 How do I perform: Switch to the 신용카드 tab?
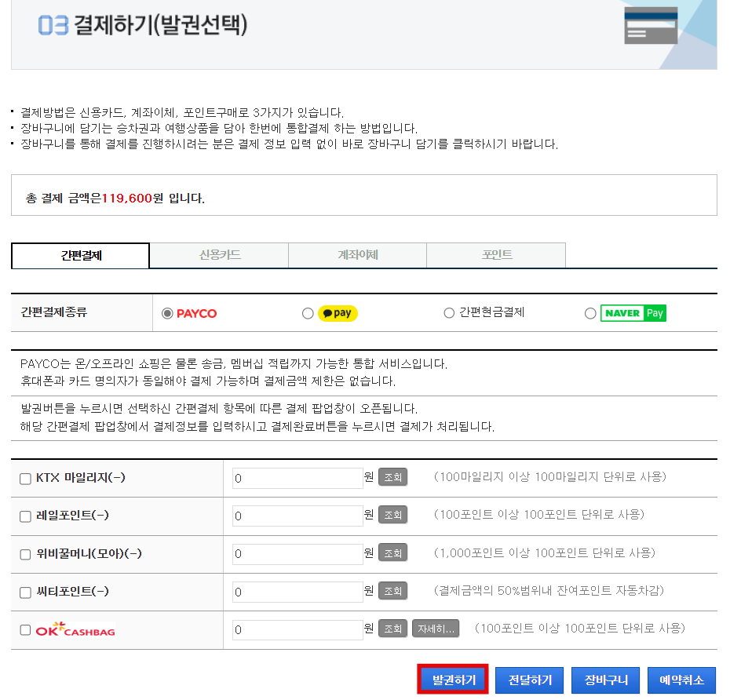click(218, 255)
